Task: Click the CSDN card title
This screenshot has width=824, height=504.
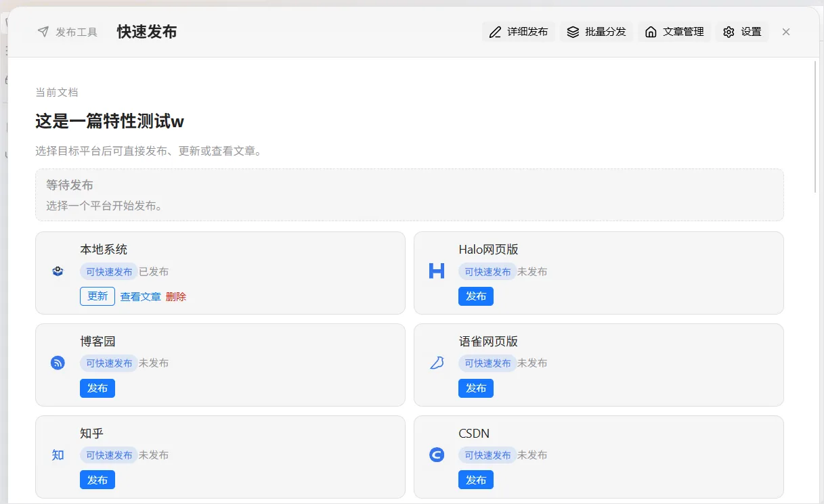Action: click(474, 434)
